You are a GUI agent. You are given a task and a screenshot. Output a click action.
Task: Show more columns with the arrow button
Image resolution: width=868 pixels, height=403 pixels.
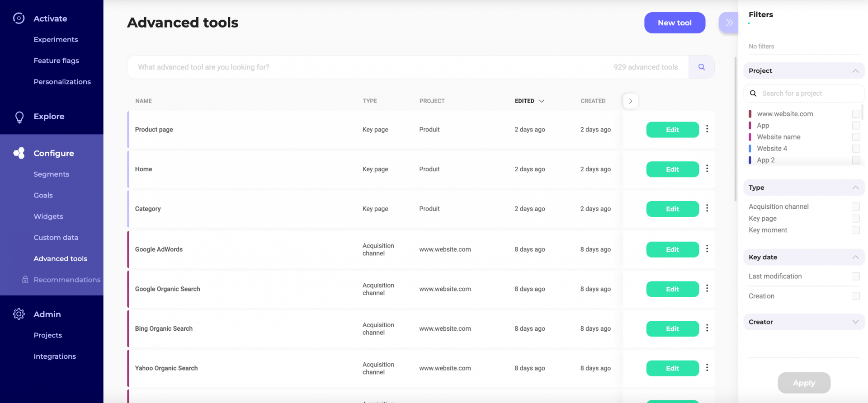pyautogui.click(x=631, y=101)
